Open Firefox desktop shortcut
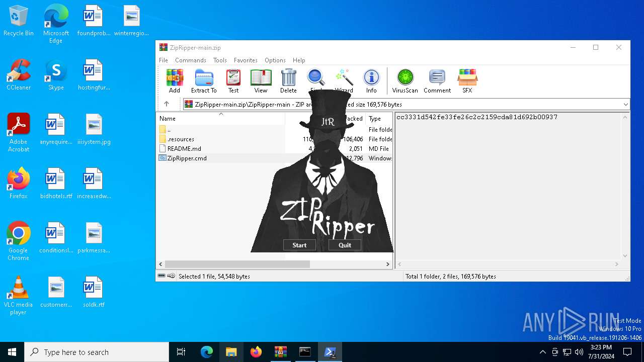The width and height of the screenshot is (644, 362). point(19,184)
